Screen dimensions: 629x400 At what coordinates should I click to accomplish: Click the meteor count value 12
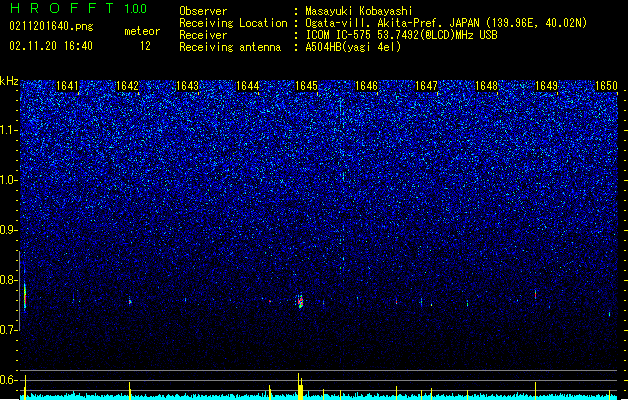coord(145,46)
